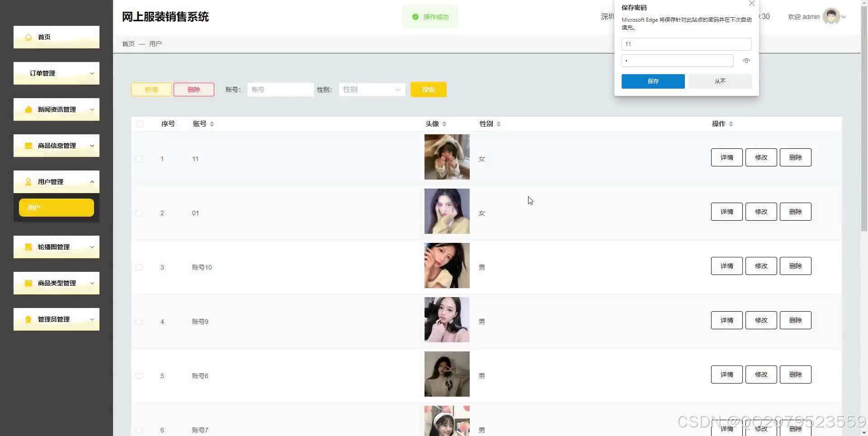
Task: Open avatar thumbnail for 账号10
Action: 447,265
